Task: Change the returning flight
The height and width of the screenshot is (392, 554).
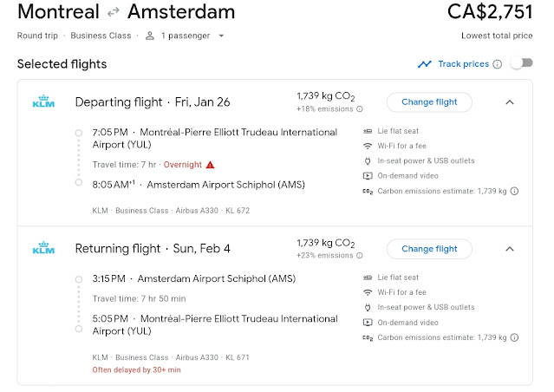Action: 429,249
